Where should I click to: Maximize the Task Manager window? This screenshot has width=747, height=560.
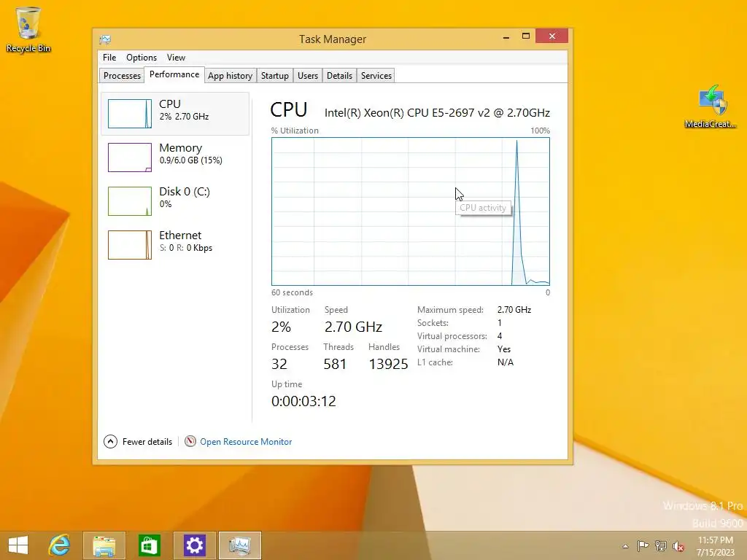526,36
